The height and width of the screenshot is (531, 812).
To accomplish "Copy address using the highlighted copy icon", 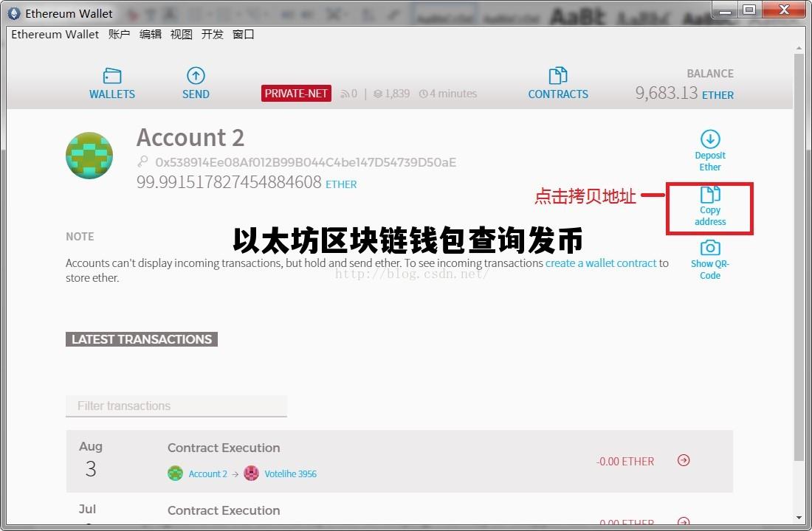I will [x=709, y=193].
